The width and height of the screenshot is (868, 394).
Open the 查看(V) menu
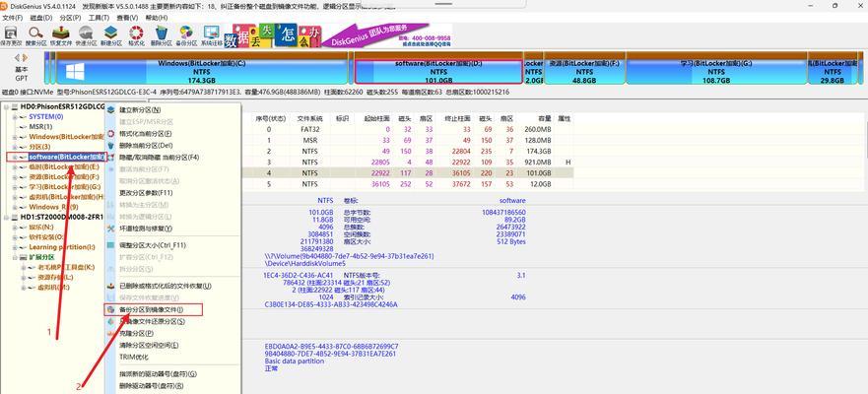pyautogui.click(x=127, y=18)
